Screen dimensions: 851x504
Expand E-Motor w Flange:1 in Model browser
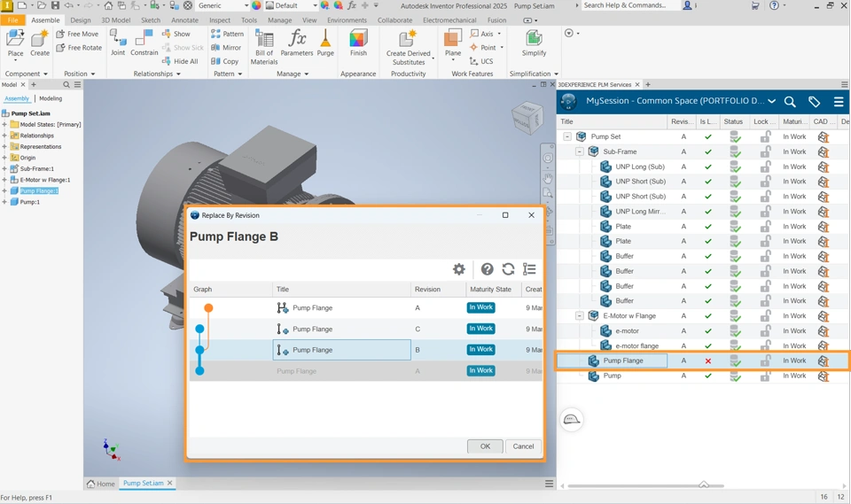pyautogui.click(x=4, y=180)
